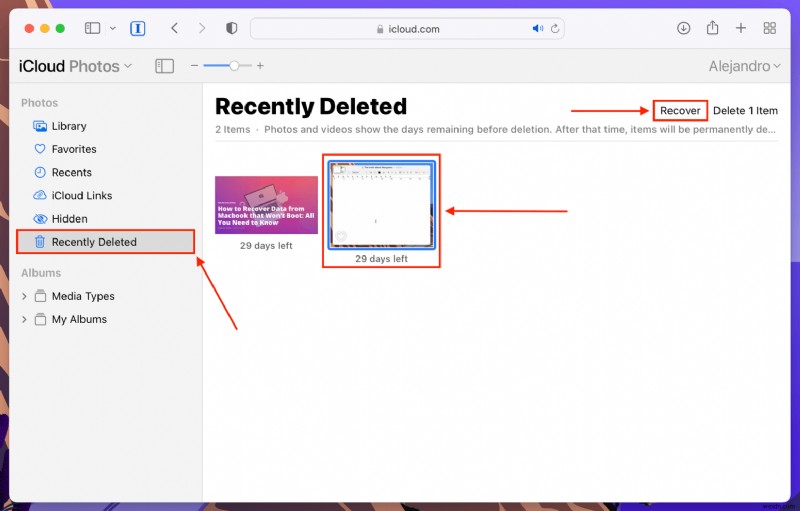The height and width of the screenshot is (511, 800).
Task: Open the Share menu
Action: tap(712, 28)
